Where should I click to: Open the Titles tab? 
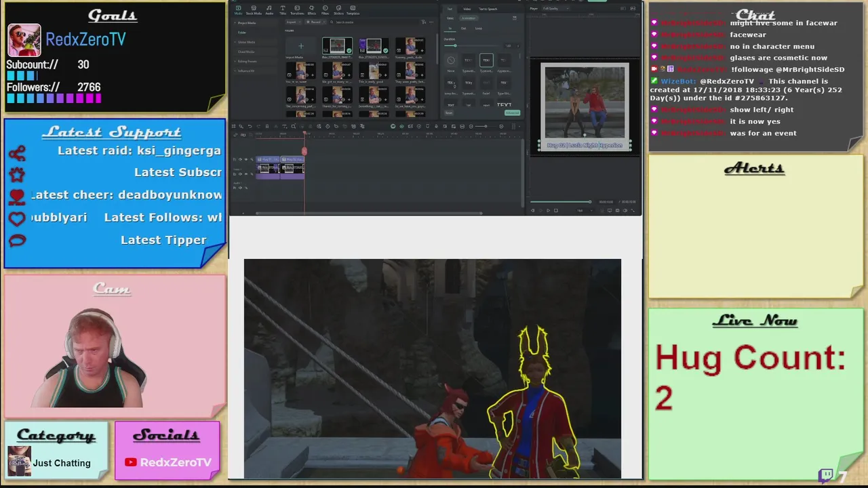click(283, 10)
